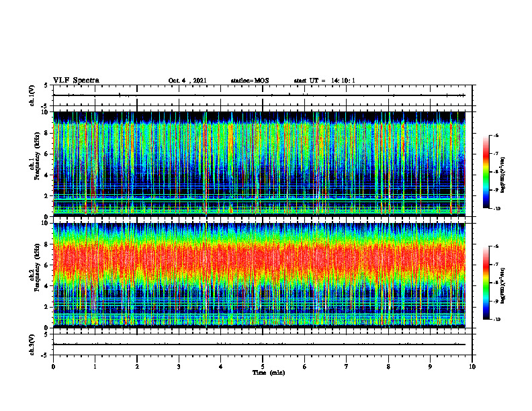
Task: Click the time axis tick label "5"
Action: (x=263, y=367)
